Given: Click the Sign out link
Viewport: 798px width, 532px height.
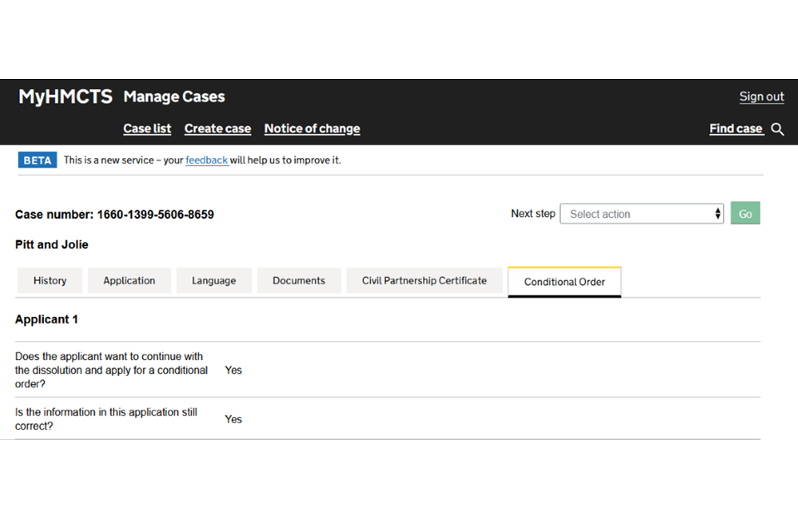Looking at the screenshot, I should pos(761,96).
